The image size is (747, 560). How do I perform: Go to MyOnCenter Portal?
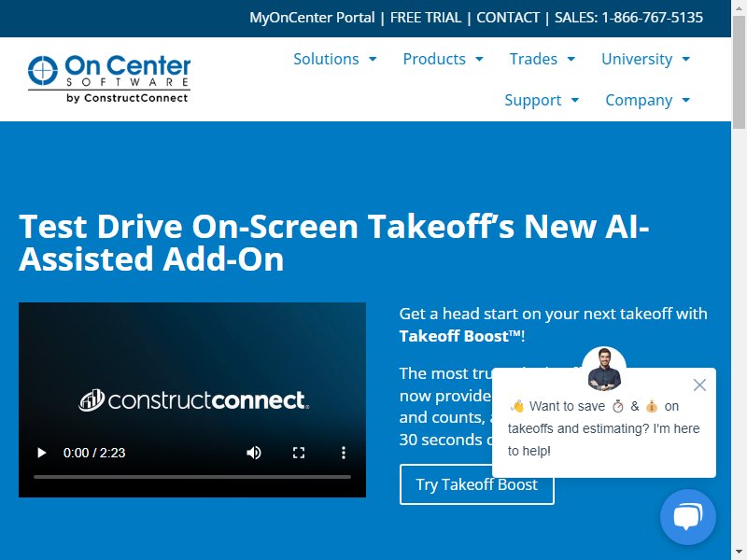click(x=312, y=18)
